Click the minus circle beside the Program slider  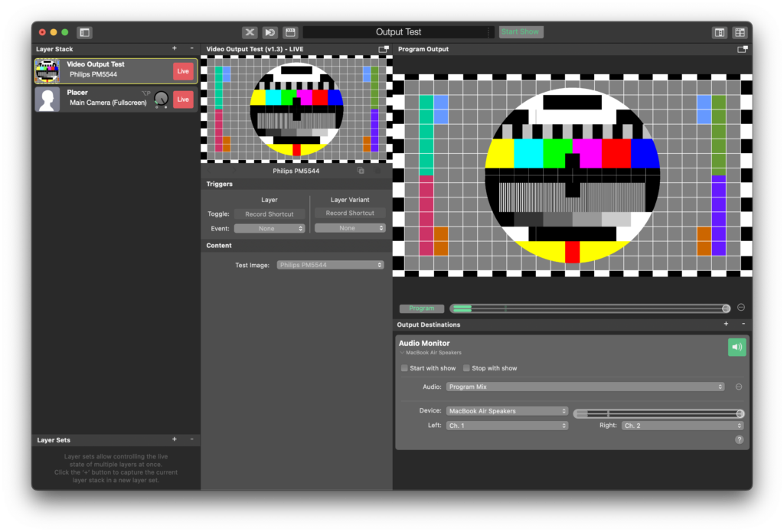pyautogui.click(x=741, y=308)
